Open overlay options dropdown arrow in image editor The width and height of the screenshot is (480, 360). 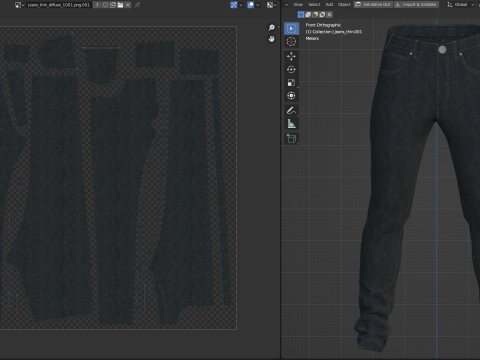coord(257,5)
